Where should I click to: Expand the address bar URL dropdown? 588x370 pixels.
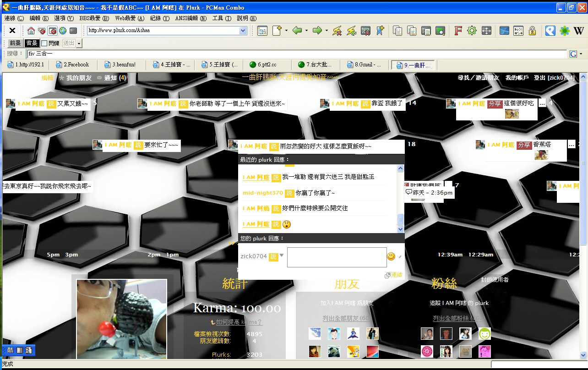pyautogui.click(x=243, y=31)
